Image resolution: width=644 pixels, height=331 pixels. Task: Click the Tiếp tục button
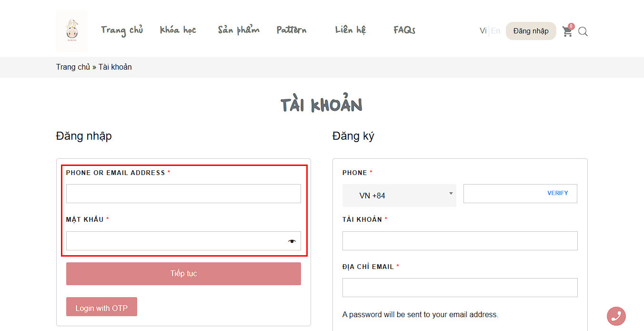coord(183,274)
